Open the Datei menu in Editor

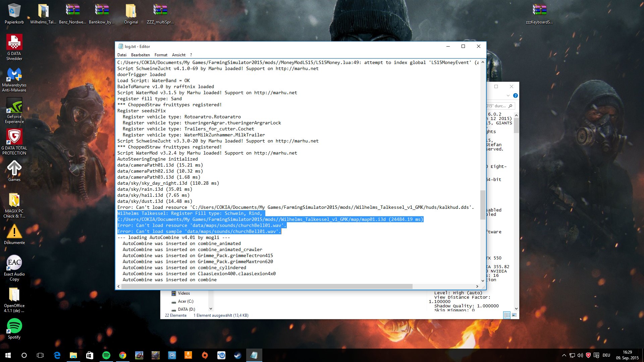(x=122, y=55)
